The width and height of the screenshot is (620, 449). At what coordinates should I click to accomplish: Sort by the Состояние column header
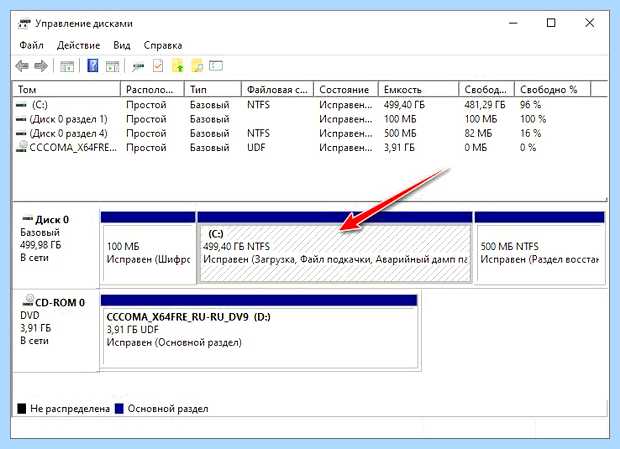pyautogui.click(x=346, y=90)
